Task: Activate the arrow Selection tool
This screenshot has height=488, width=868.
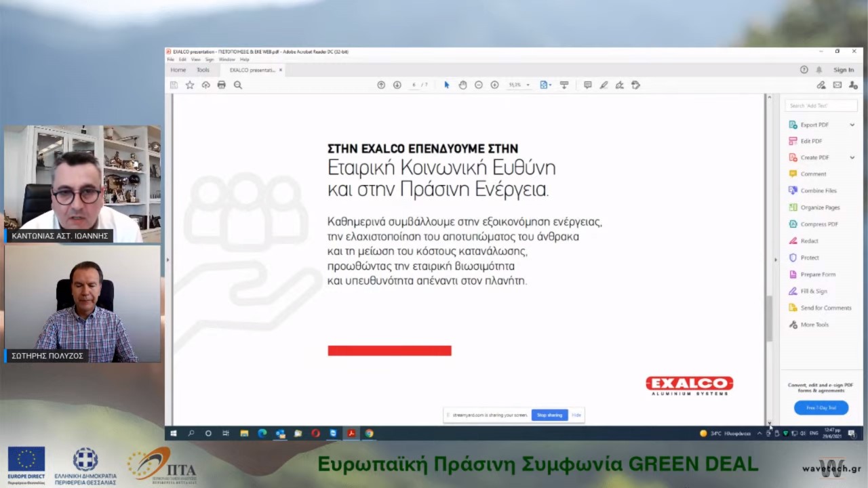Action: 446,85
